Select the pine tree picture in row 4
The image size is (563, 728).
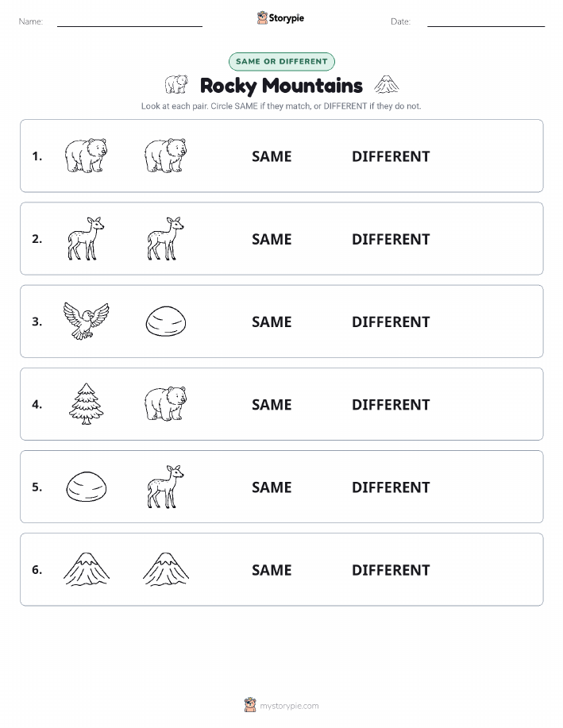[x=87, y=404]
